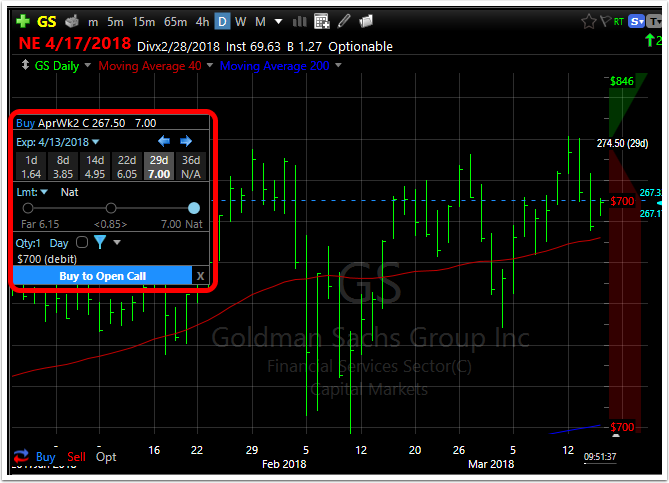Image resolution: width=669 pixels, height=483 pixels.
Task: Select the 36d N/A expiration
Action: coord(191,167)
